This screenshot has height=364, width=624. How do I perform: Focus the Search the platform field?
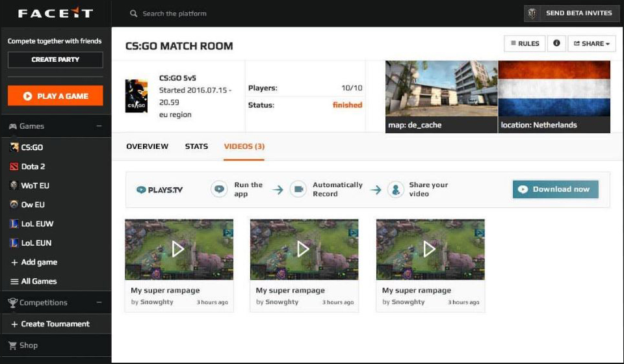(x=174, y=14)
